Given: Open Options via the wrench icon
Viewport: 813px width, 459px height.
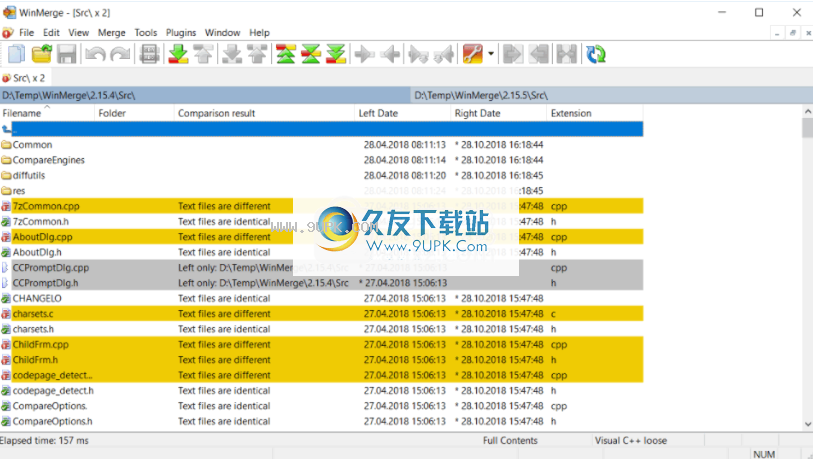Looking at the screenshot, I should pyautogui.click(x=472, y=54).
